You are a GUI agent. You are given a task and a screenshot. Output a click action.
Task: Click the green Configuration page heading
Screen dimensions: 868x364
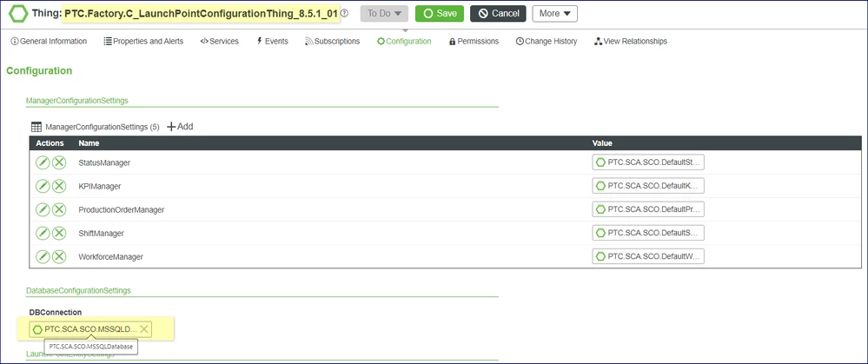tap(39, 71)
